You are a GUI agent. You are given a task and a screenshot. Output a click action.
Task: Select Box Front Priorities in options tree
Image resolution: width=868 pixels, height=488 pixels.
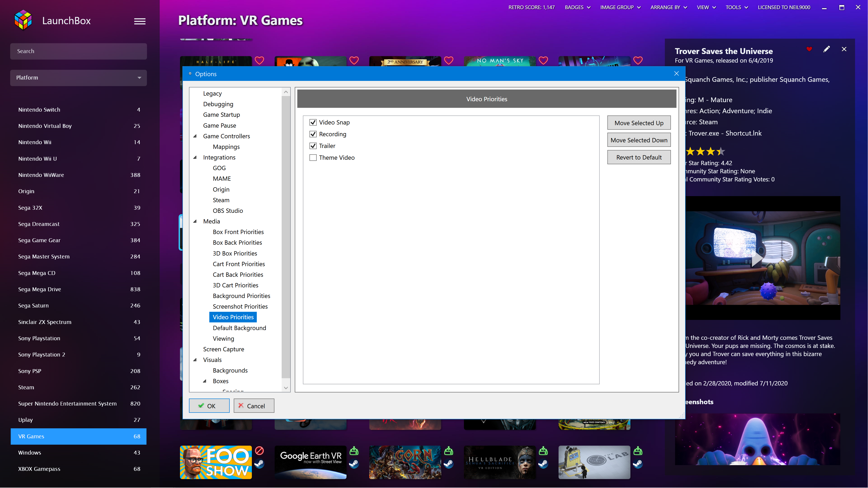pos(238,232)
